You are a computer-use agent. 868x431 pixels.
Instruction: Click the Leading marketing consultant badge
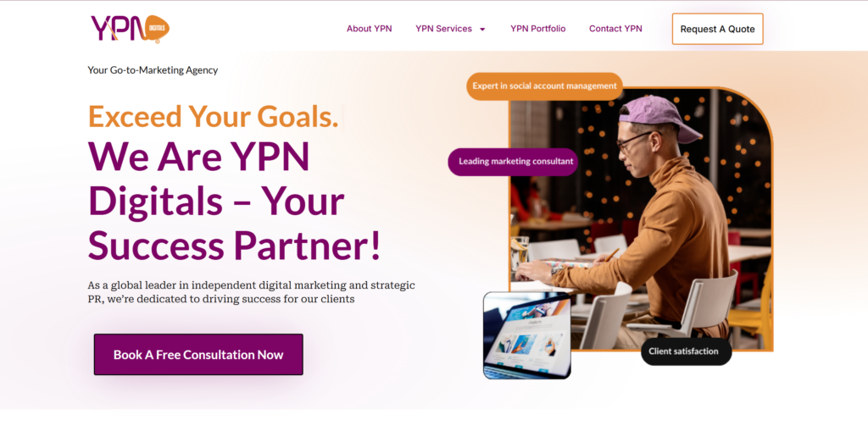coord(513,162)
